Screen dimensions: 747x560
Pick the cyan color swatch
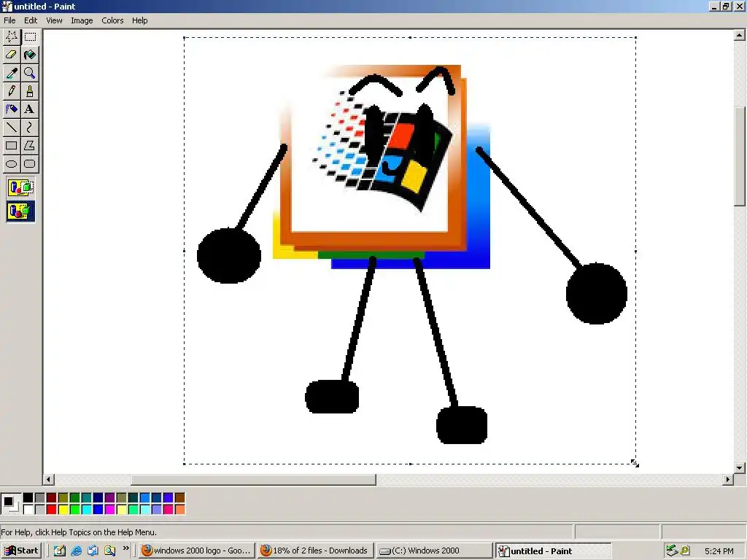(x=87, y=509)
